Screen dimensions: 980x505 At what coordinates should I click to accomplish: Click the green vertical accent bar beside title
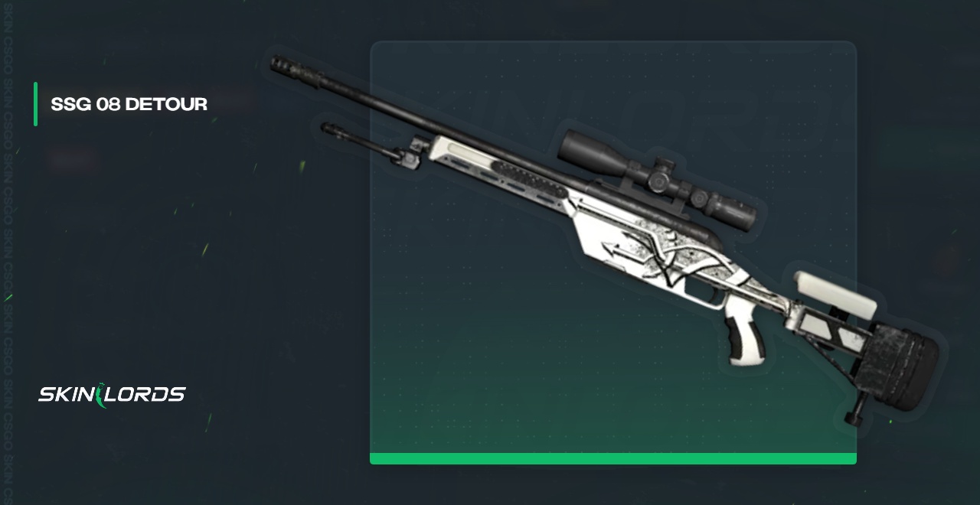coord(35,104)
